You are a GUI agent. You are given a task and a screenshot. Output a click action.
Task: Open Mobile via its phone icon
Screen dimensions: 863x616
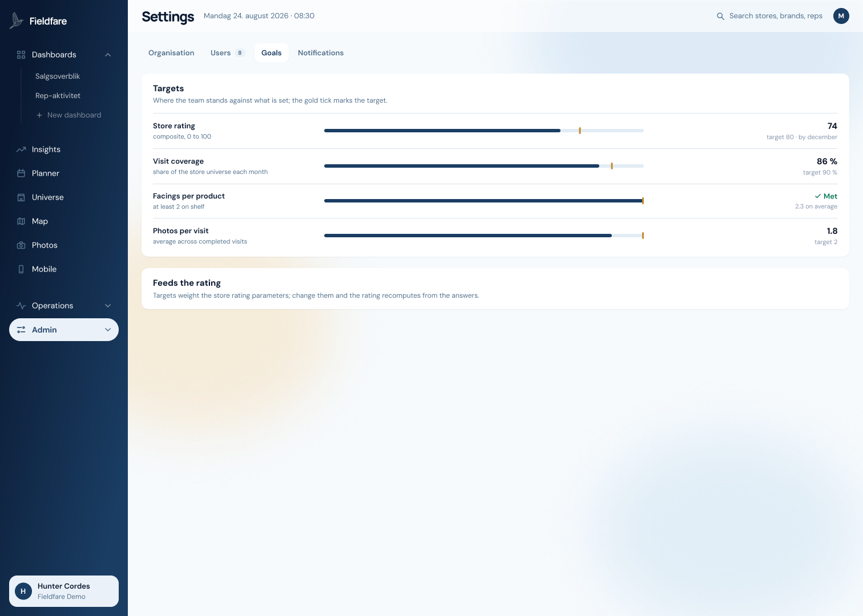click(21, 269)
